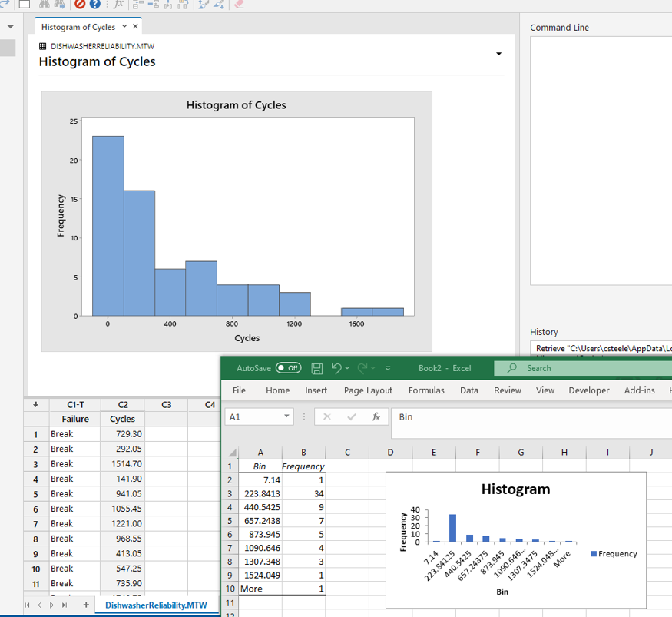
Task: Click the plus button to add a new Minitab worksheet
Action: 85,605
